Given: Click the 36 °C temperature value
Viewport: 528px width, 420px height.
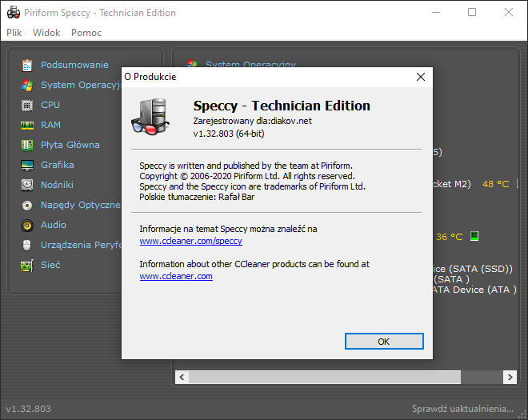Looking at the screenshot, I should click(450, 237).
